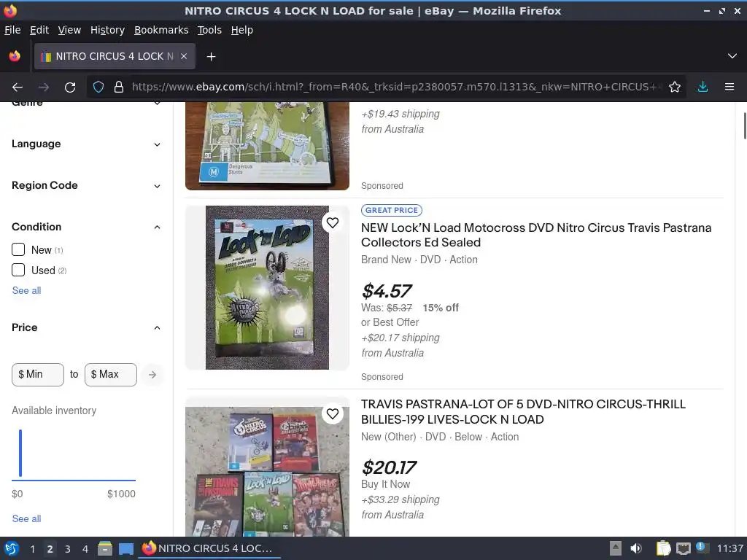
Task: Switch to workspace 1
Action: (32, 549)
